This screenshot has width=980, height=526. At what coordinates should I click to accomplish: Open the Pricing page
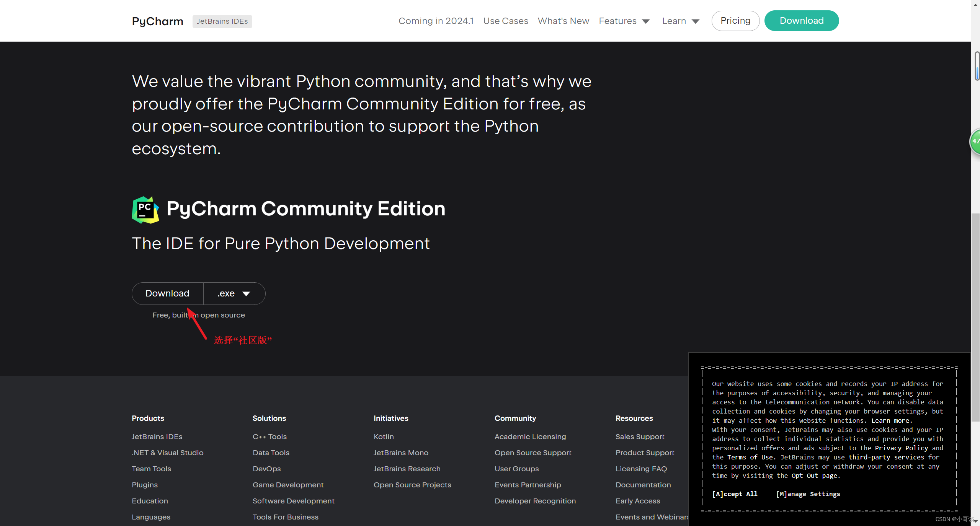point(735,20)
